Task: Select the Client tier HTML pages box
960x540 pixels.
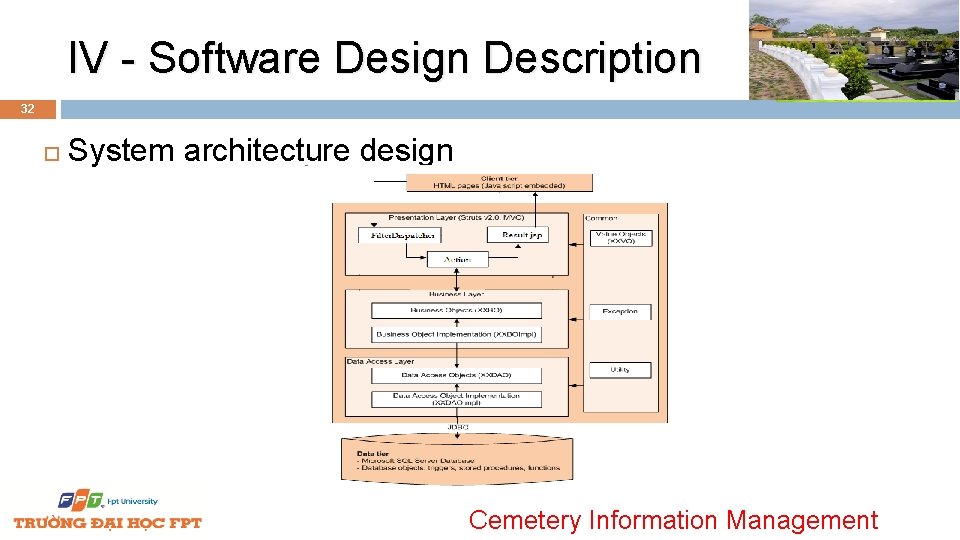Action: pyautogui.click(x=500, y=182)
